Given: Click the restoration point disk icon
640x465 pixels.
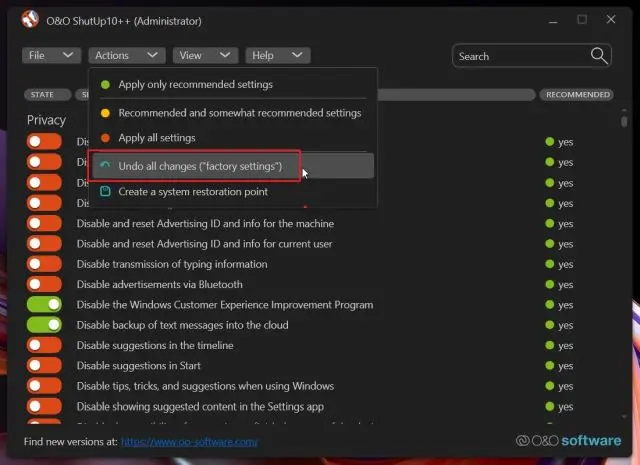Looking at the screenshot, I should coord(105,191).
